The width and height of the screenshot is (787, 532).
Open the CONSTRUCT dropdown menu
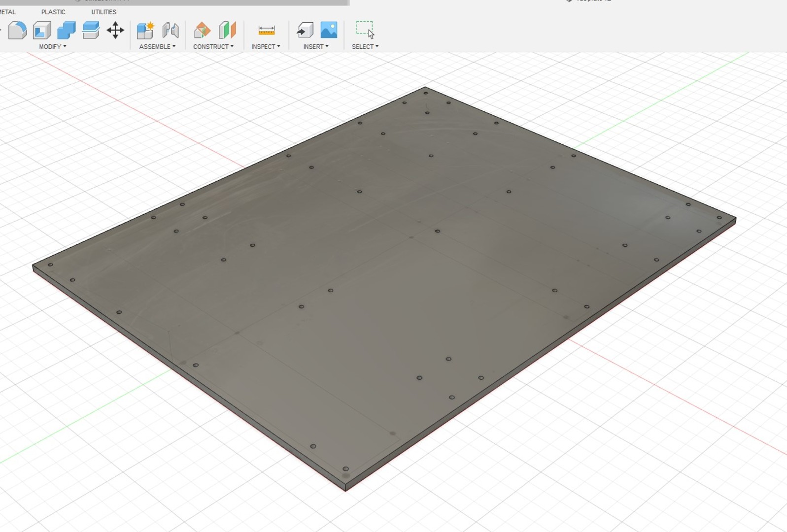213,46
